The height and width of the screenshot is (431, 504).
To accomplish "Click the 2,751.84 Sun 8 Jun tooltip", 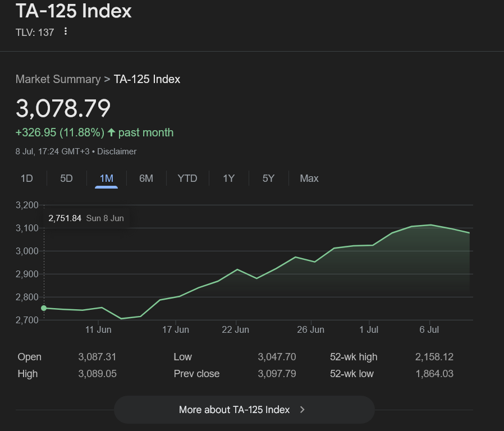I will point(86,218).
